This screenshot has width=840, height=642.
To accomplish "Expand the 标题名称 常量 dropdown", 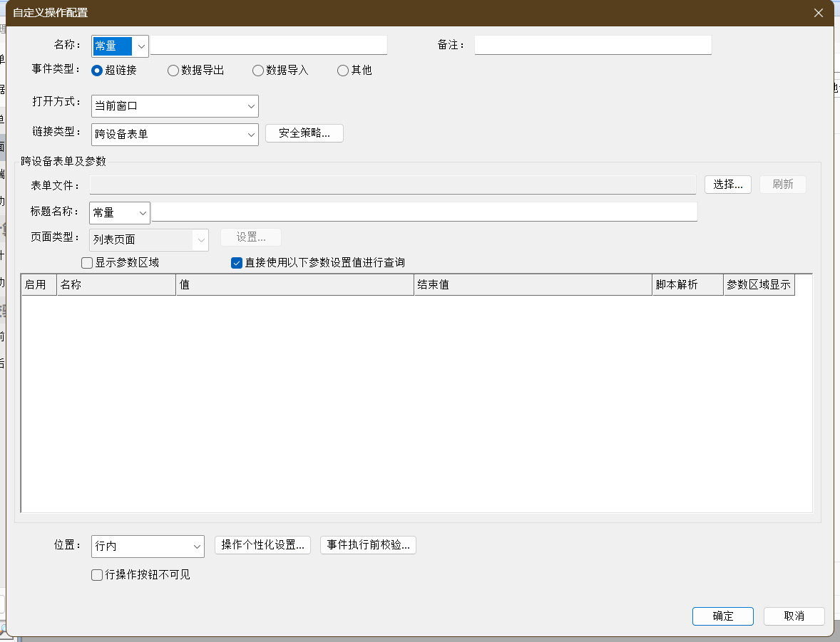I will coord(143,213).
